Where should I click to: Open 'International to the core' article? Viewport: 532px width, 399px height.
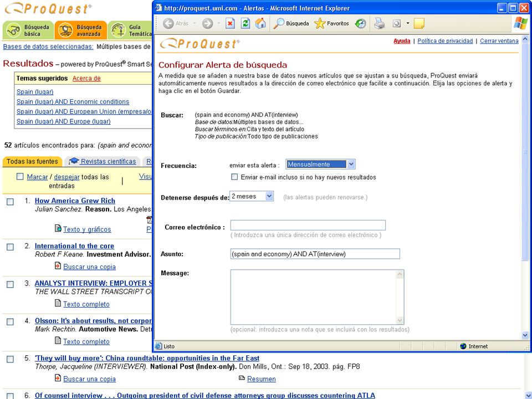click(x=74, y=246)
